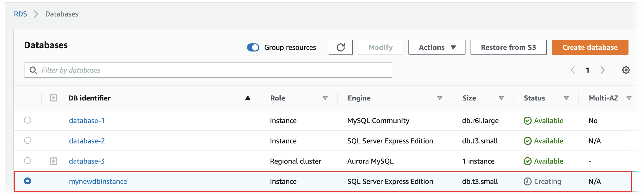Open table preferences gear icon
The width and height of the screenshot is (644, 194).
[x=626, y=70]
